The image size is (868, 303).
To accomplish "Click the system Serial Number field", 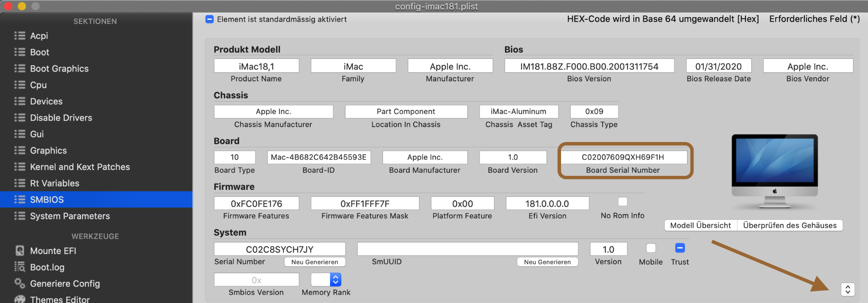I will tap(279, 249).
